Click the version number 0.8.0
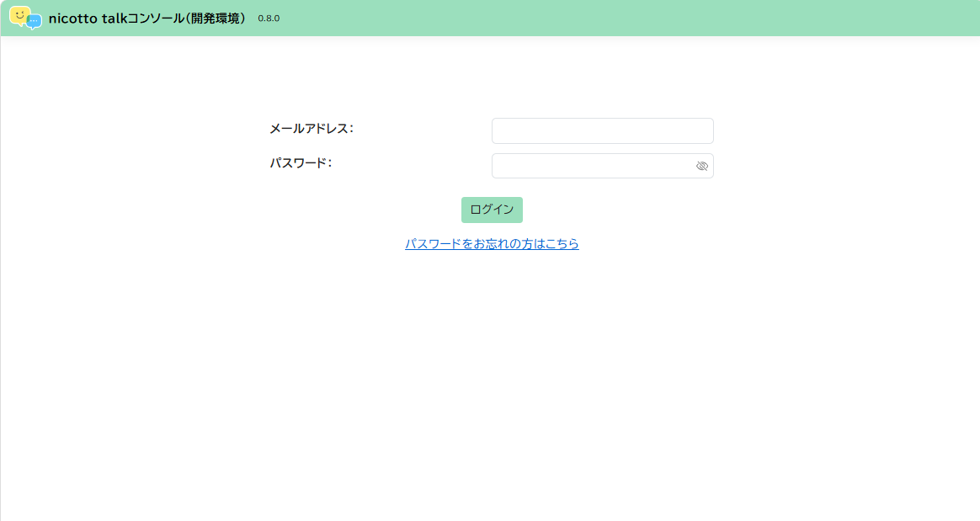 269,19
